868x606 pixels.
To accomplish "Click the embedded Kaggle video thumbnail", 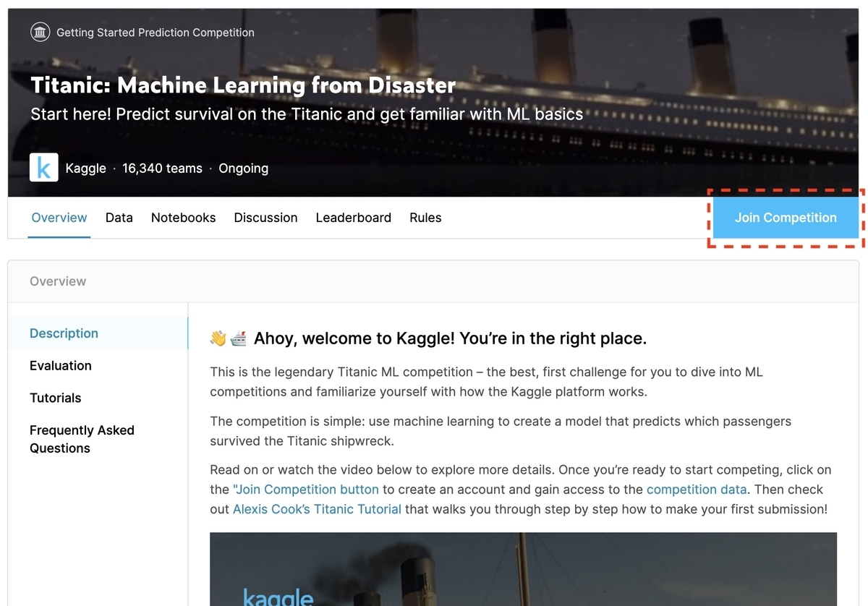I will click(523, 569).
